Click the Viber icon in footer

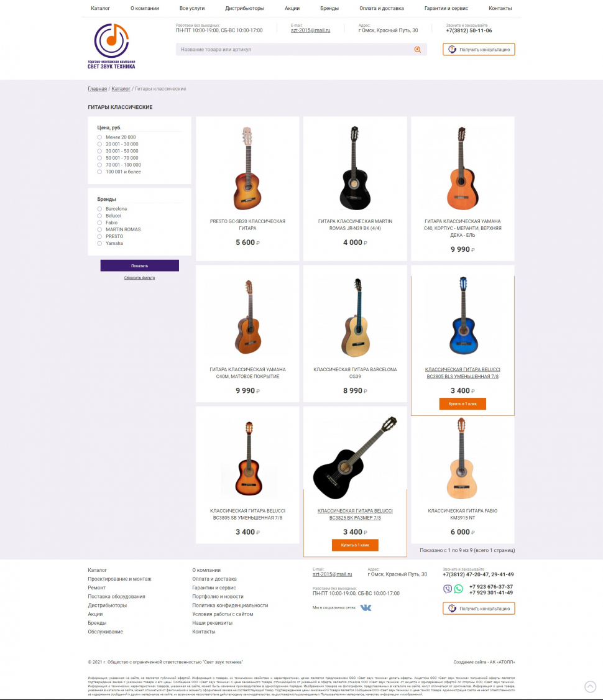pyautogui.click(x=447, y=589)
